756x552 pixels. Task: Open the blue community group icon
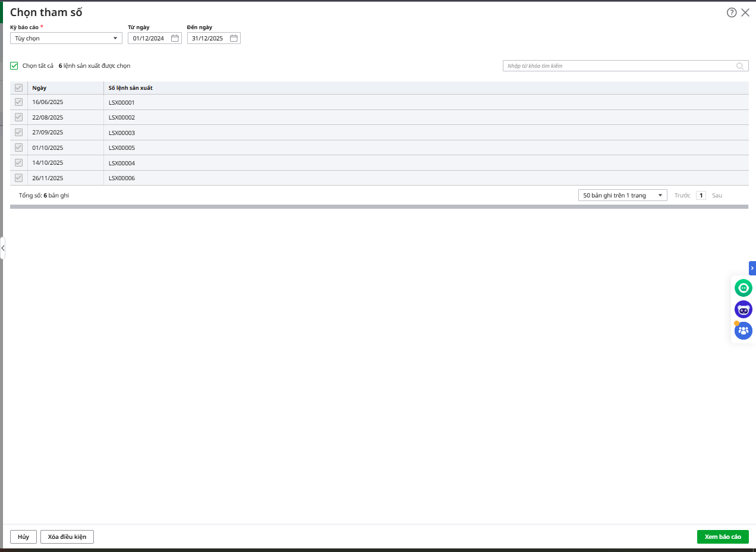(x=743, y=331)
